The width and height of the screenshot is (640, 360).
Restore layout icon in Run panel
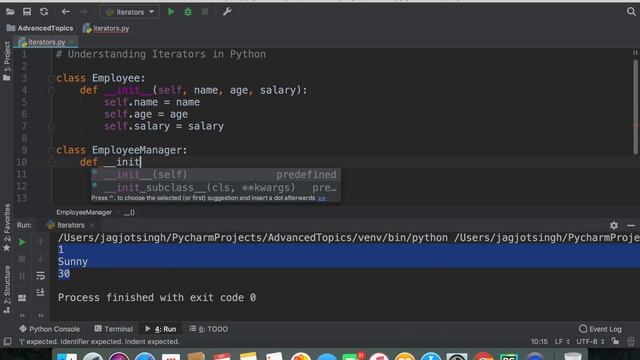[22, 298]
